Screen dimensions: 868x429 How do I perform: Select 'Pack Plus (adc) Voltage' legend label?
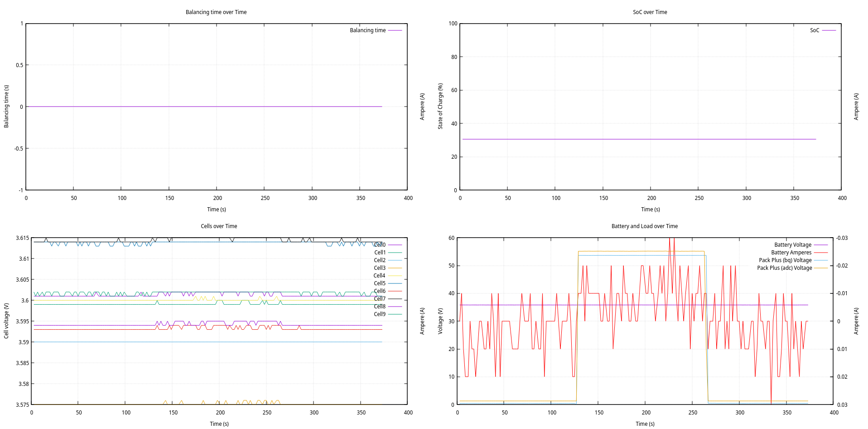784,268
